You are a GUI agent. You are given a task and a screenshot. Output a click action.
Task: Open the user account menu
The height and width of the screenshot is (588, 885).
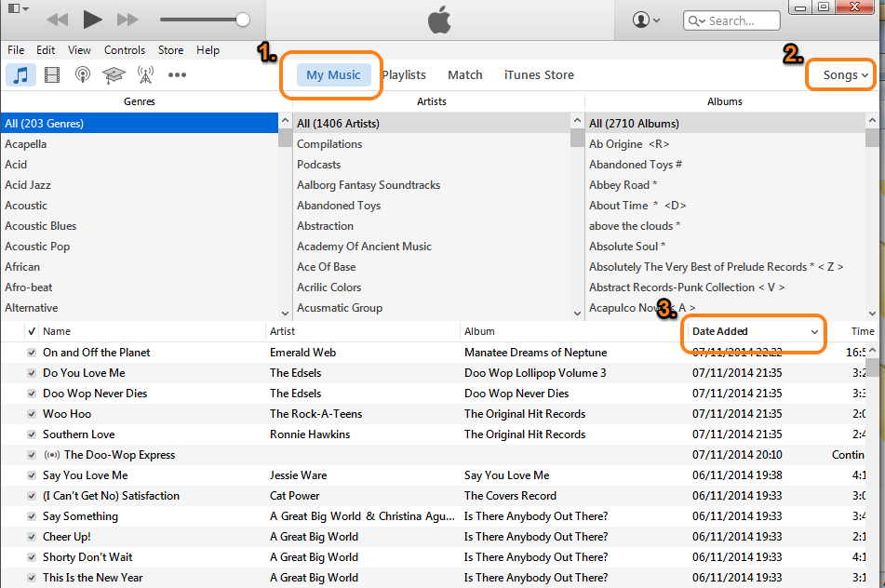click(x=646, y=20)
